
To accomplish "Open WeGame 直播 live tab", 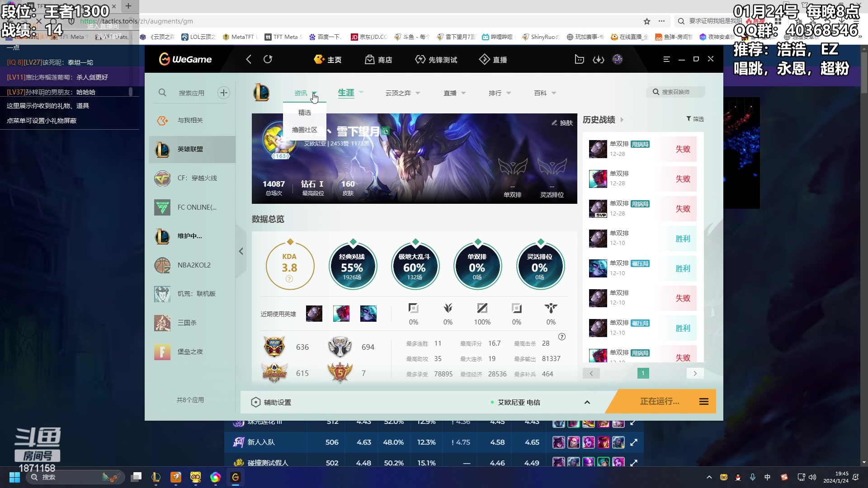I will coord(493,60).
